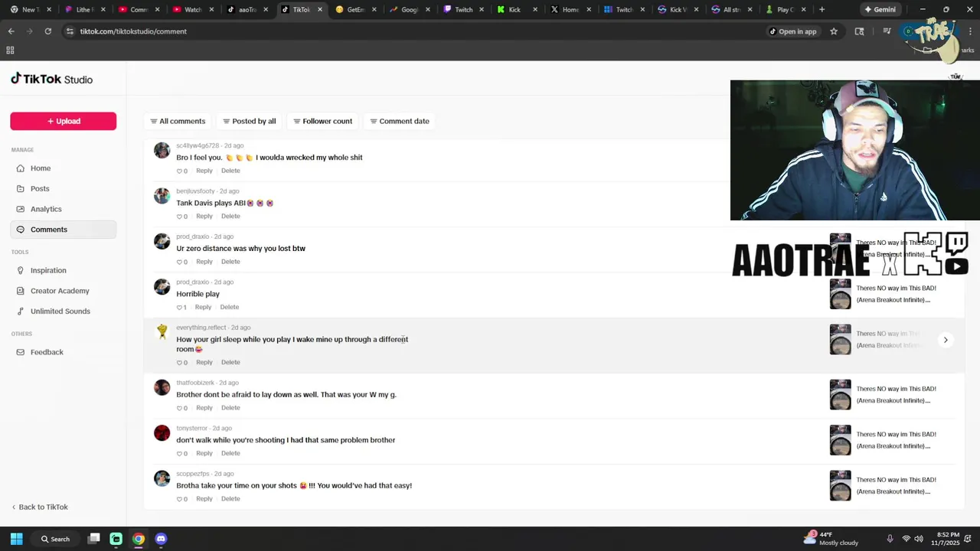
Task: Go back in browser history
Action: point(11,31)
